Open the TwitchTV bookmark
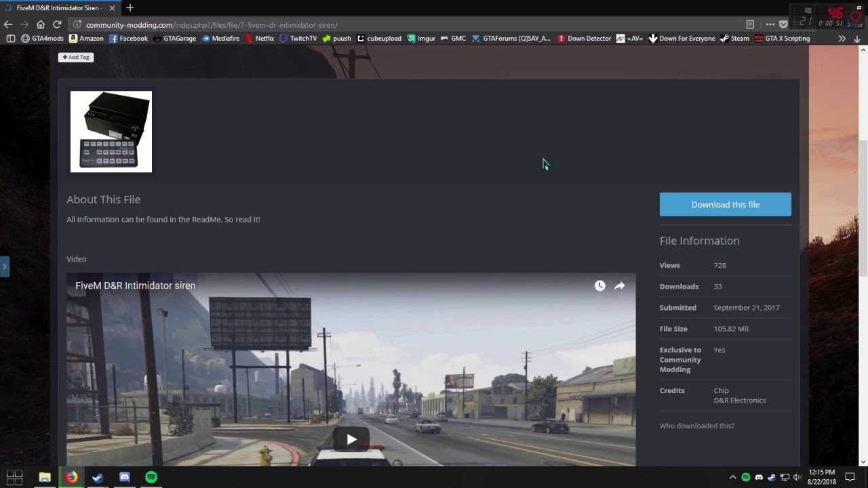 [298, 39]
